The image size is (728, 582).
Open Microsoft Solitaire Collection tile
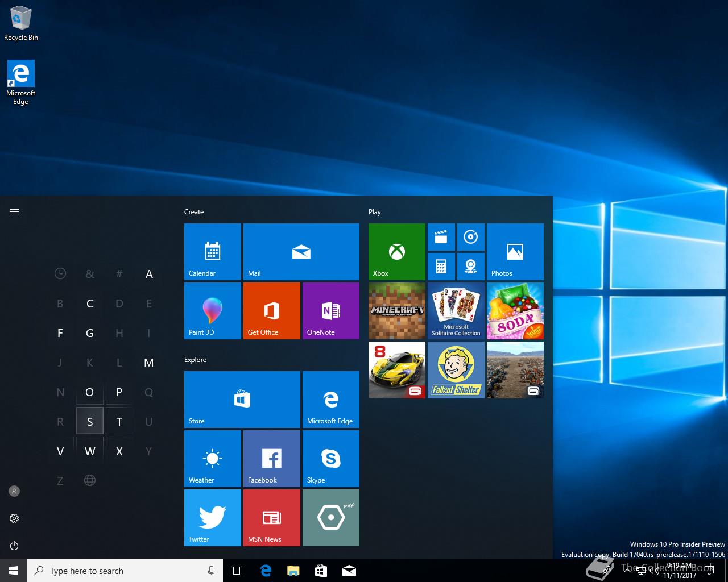[x=456, y=311]
